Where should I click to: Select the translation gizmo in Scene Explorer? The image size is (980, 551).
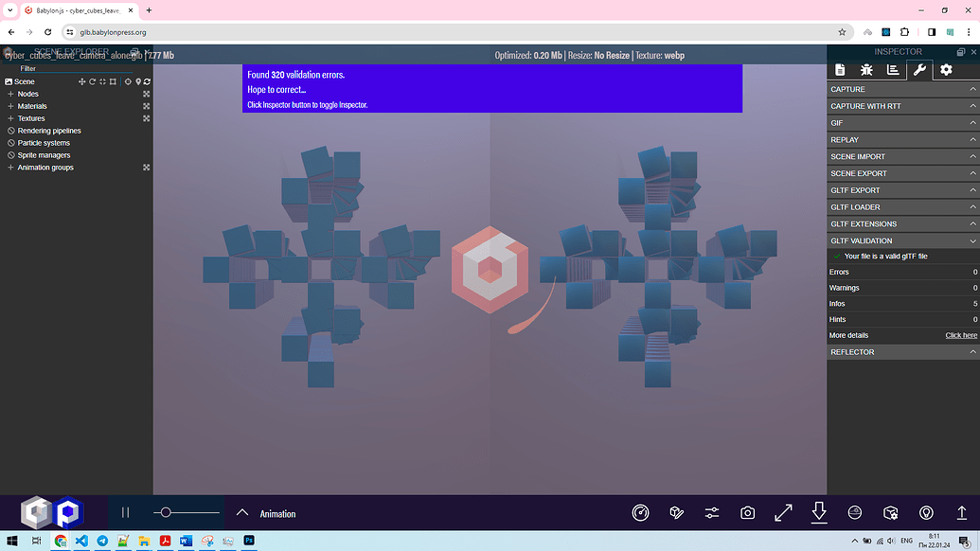pos(81,81)
